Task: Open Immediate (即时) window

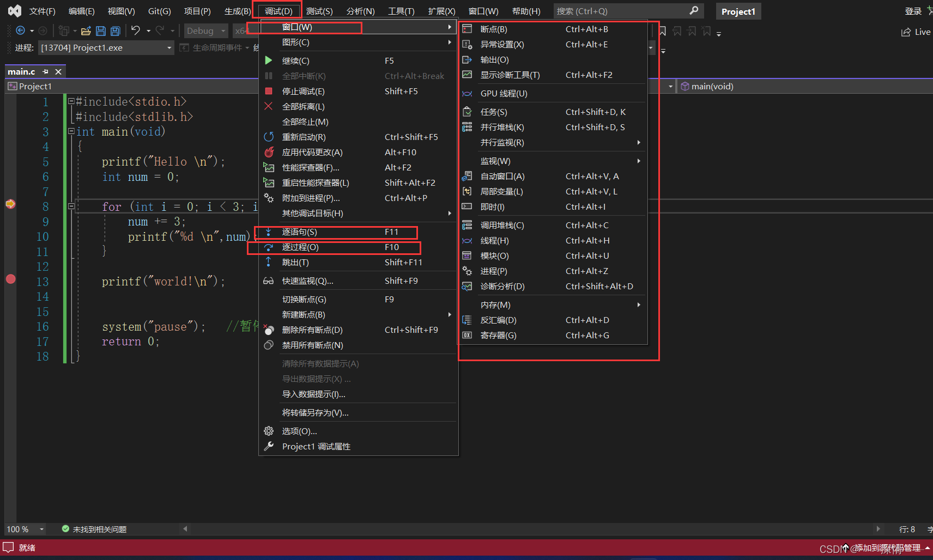Action: pos(553,207)
